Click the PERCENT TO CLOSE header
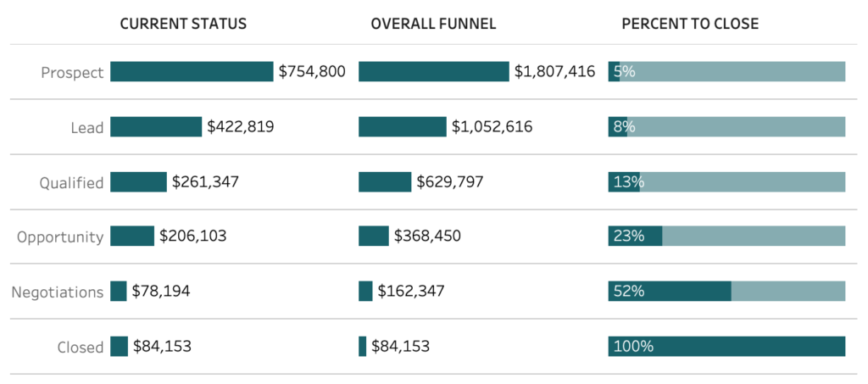This screenshot has width=868, height=384. click(x=690, y=24)
